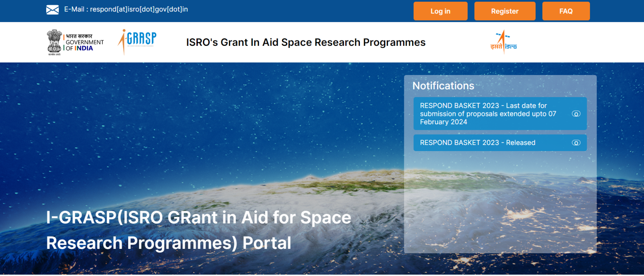The height and width of the screenshot is (276, 644).
Task: View the Released notification via eye icon
Action: [576, 143]
